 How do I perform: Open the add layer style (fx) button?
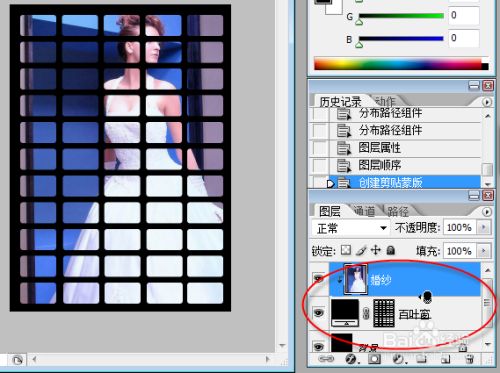click(351, 359)
